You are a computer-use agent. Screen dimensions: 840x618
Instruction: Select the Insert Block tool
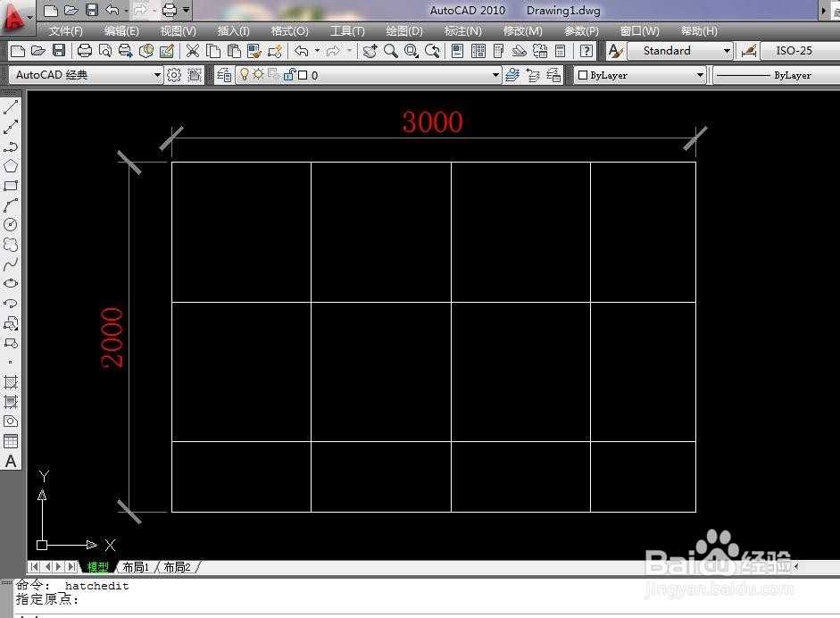coord(11,323)
